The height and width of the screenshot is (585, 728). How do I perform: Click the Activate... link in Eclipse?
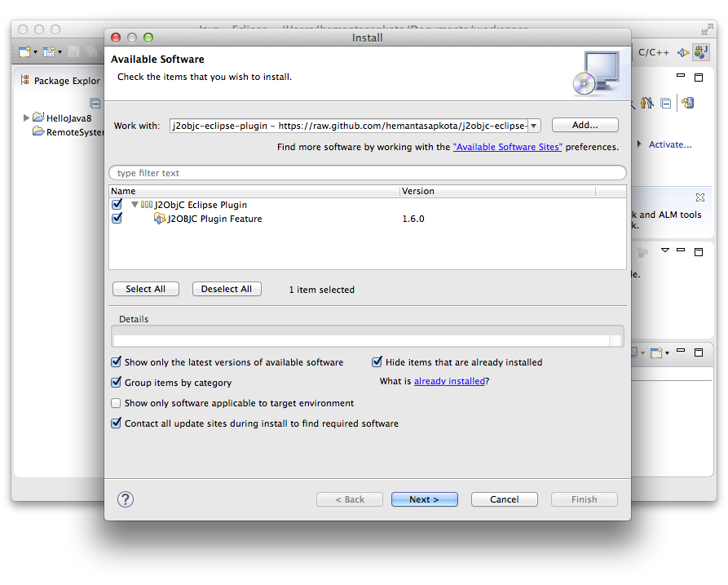pyautogui.click(x=670, y=144)
